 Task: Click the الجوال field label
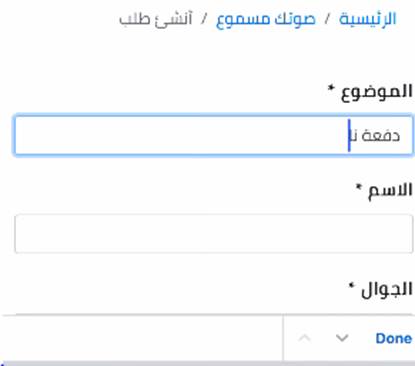(x=387, y=289)
